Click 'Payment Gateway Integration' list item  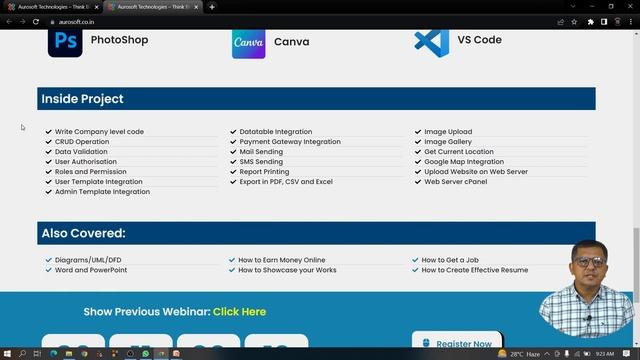[290, 142]
